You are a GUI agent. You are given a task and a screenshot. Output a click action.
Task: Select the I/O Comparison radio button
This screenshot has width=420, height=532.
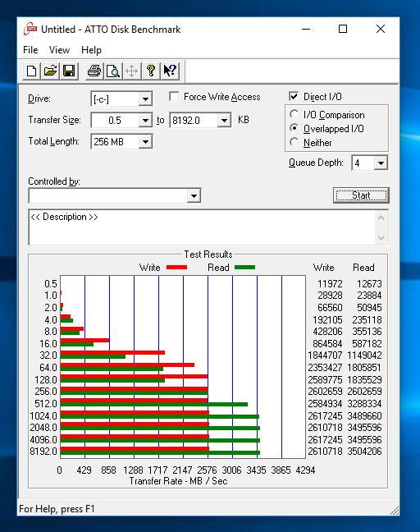click(x=294, y=114)
